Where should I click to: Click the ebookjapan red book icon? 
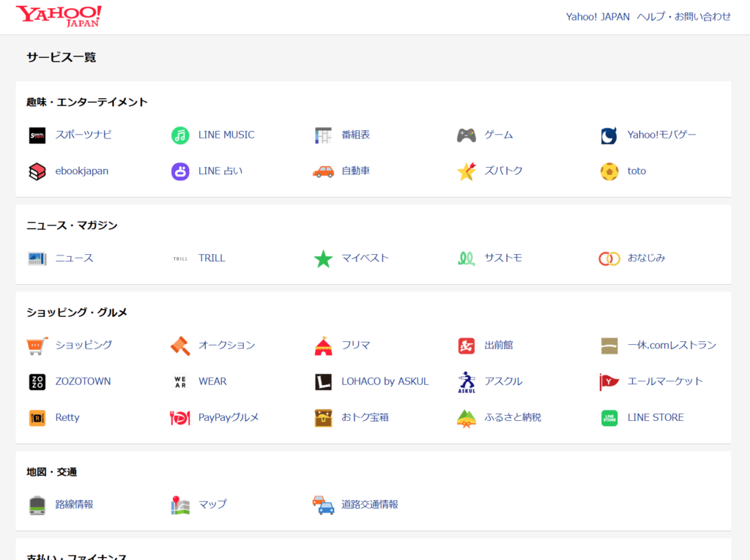click(x=37, y=171)
